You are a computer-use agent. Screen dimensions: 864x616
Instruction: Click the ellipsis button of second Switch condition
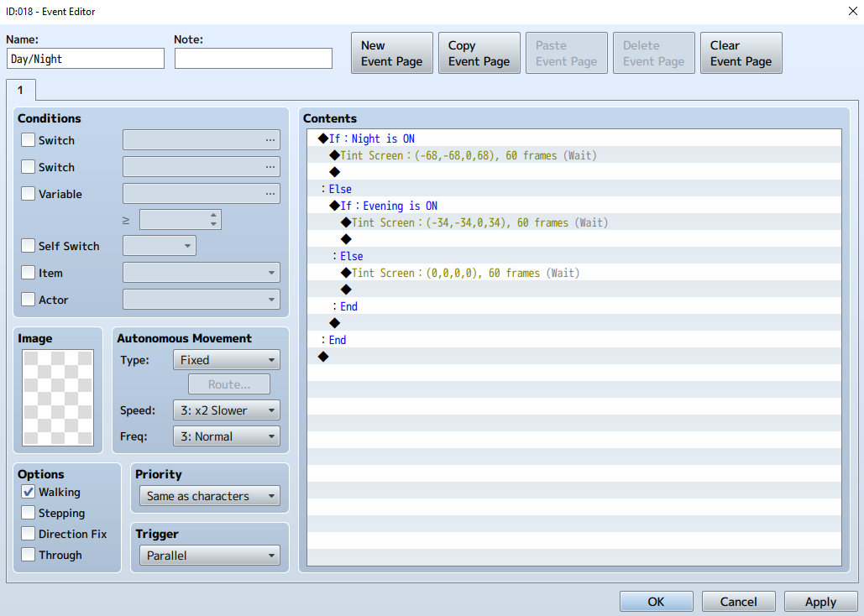tap(270, 167)
